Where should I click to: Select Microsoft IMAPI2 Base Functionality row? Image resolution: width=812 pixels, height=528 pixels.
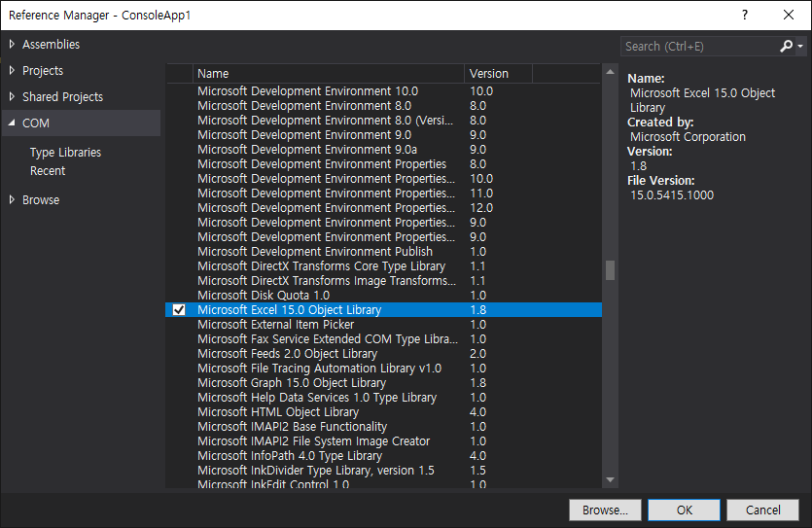click(x=383, y=427)
